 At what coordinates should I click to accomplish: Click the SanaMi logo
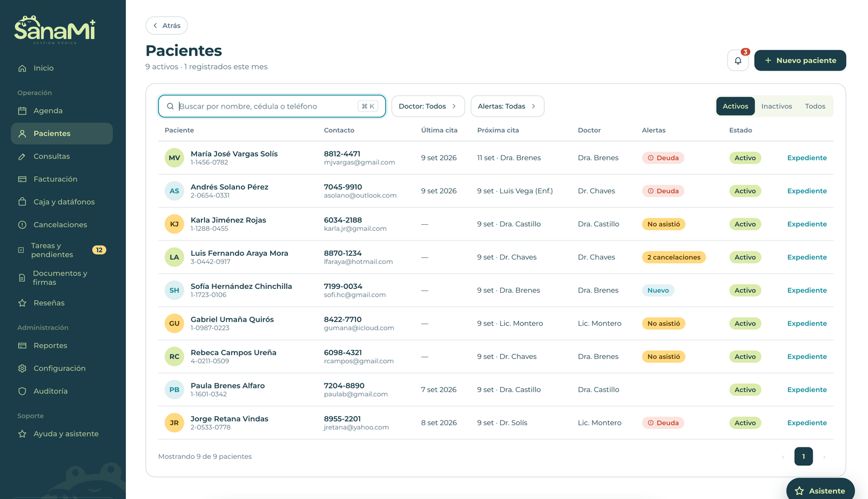pos(55,29)
